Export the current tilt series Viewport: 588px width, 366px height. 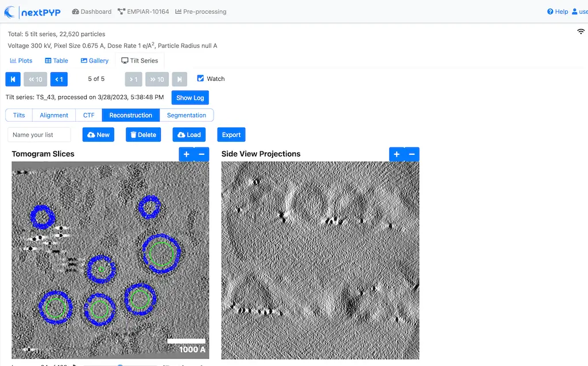[x=231, y=134]
